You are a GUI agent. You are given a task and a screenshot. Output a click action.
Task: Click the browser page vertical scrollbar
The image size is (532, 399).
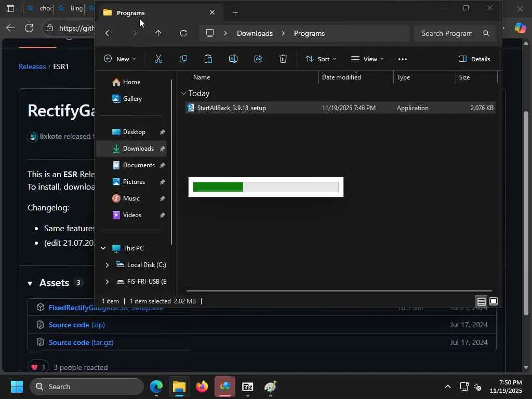pyautogui.click(x=526, y=214)
